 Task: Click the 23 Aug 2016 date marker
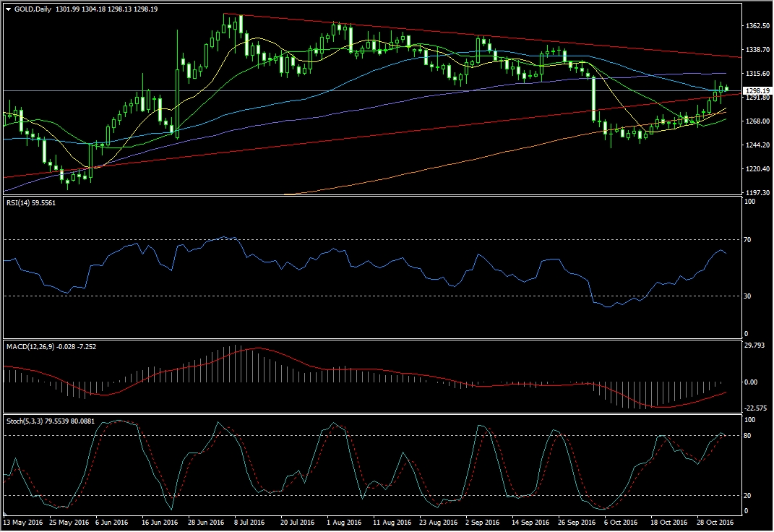click(x=439, y=522)
